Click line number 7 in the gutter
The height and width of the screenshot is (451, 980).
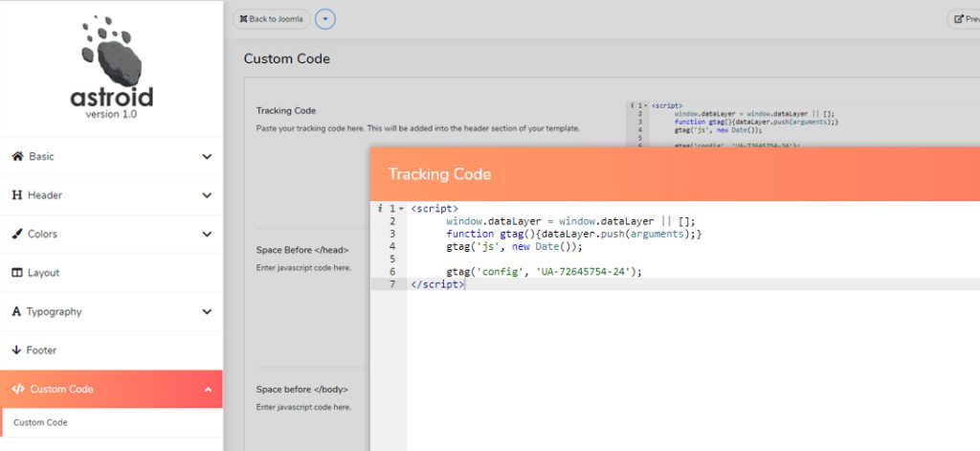pos(391,284)
